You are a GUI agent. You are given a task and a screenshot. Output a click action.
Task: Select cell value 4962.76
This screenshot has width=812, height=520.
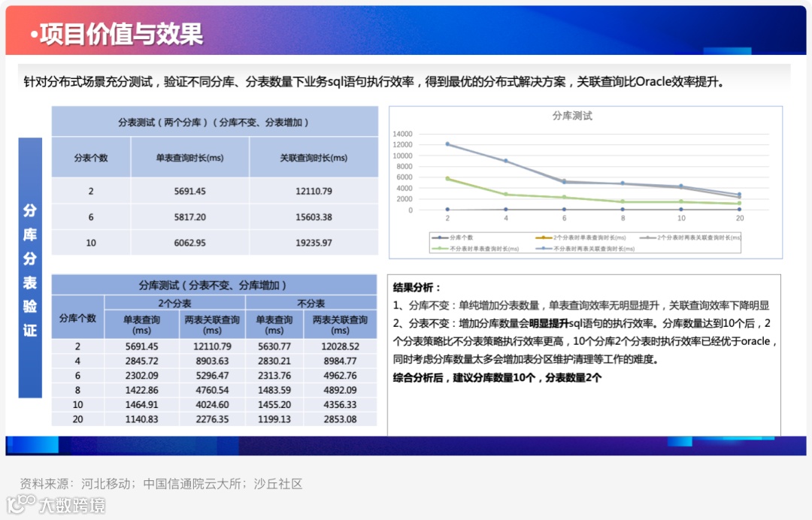pos(340,376)
